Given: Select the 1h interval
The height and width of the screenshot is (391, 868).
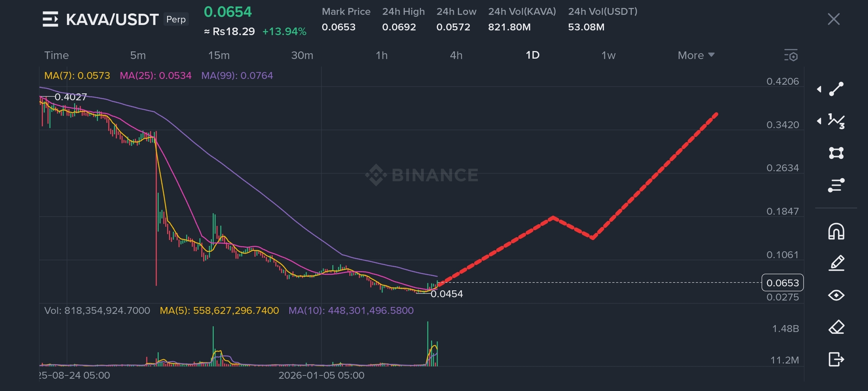Looking at the screenshot, I should click(x=382, y=55).
